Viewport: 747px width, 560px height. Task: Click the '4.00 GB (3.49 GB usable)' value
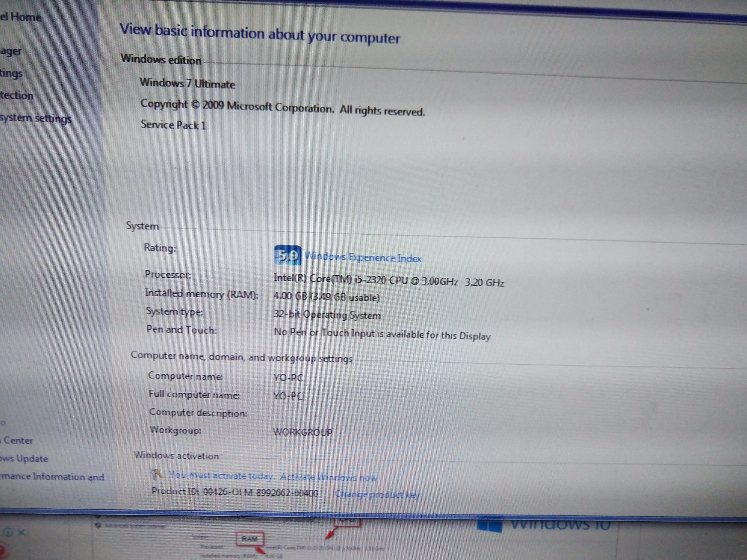[327, 297]
